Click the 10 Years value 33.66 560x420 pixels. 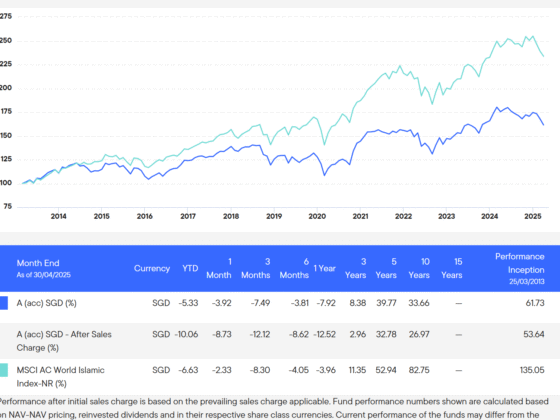click(x=419, y=303)
